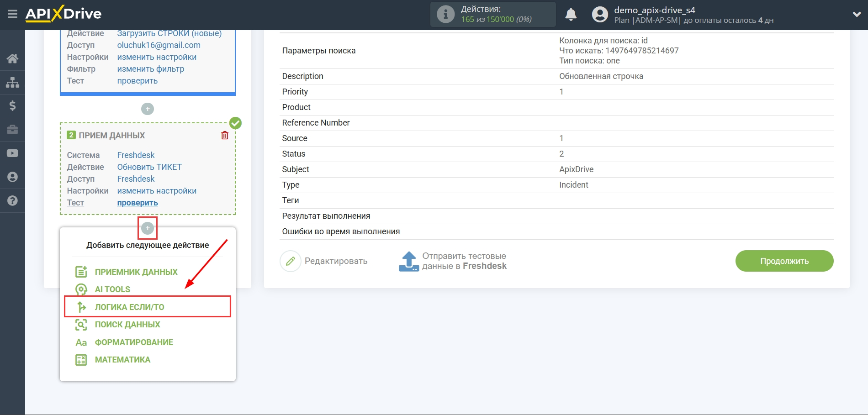Click the Результат выполнения row label

tap(326, 216)
